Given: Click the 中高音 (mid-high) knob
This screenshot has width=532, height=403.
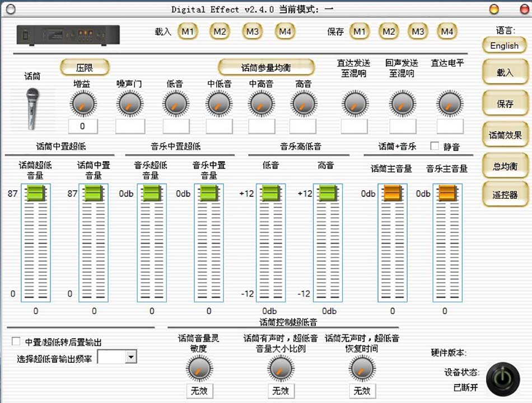Looking at the screenshot, I should (x=261, y=104).
